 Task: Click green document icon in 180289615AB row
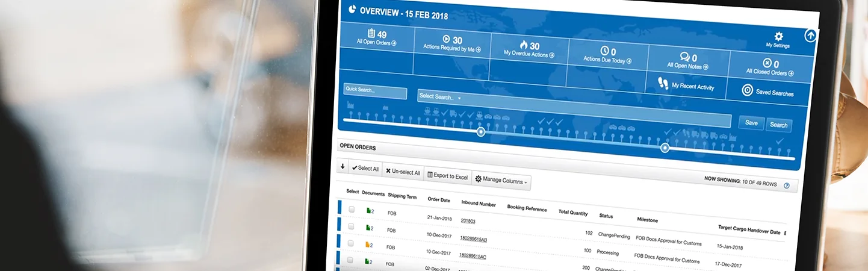pos(368,228)
